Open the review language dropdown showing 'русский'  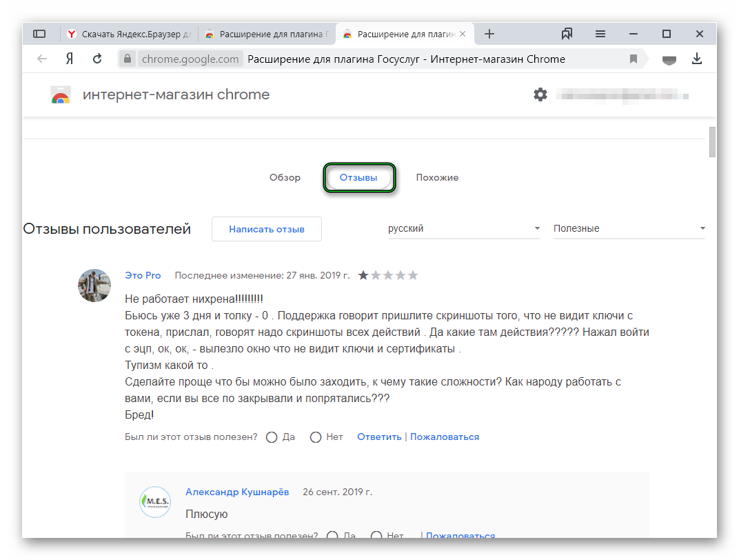463,228
